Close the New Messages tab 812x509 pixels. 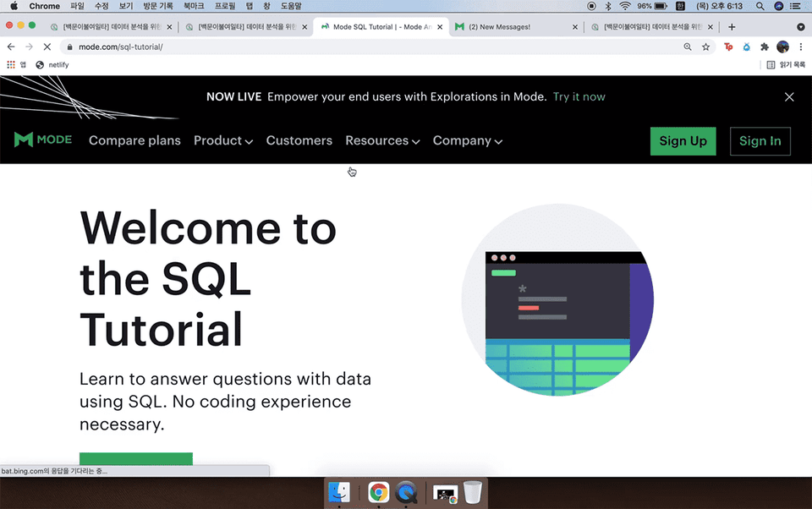point(575,27)
